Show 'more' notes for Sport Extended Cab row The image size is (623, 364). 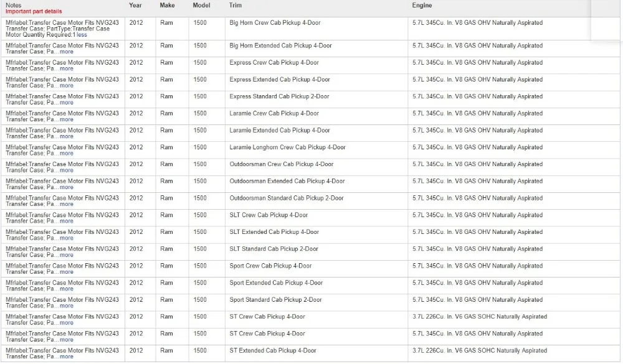67,289
